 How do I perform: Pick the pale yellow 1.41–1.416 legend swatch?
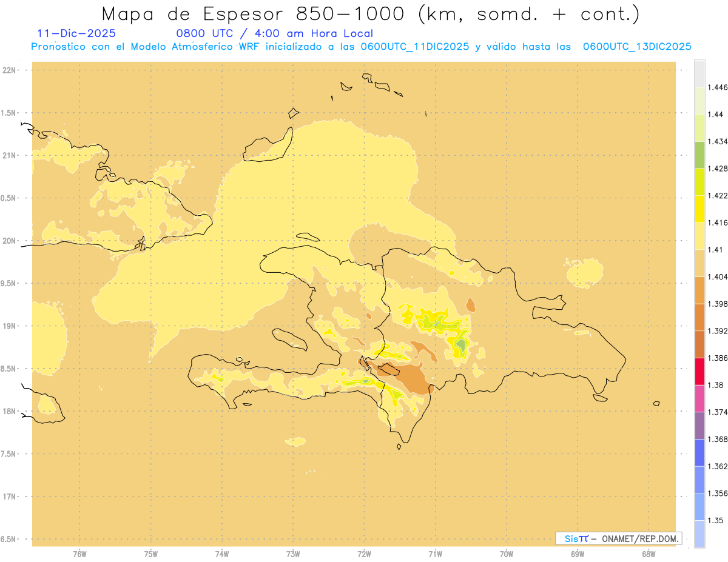(x=699, y=236)
